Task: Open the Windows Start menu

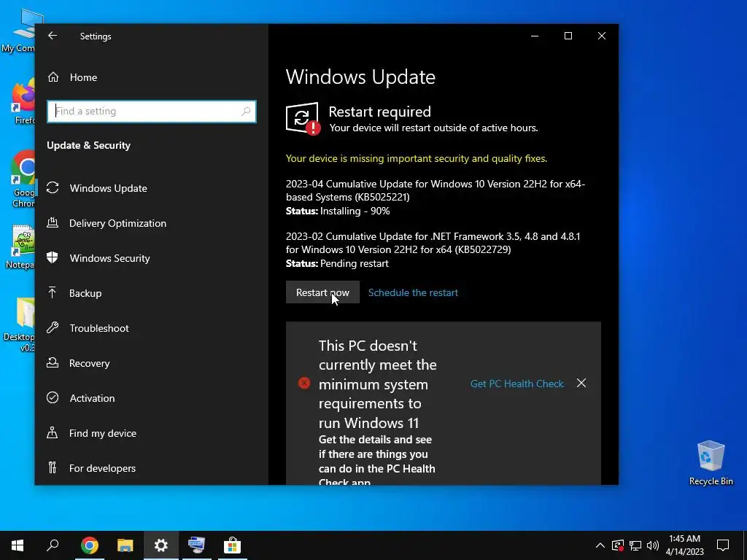Action: pos(18,545)
